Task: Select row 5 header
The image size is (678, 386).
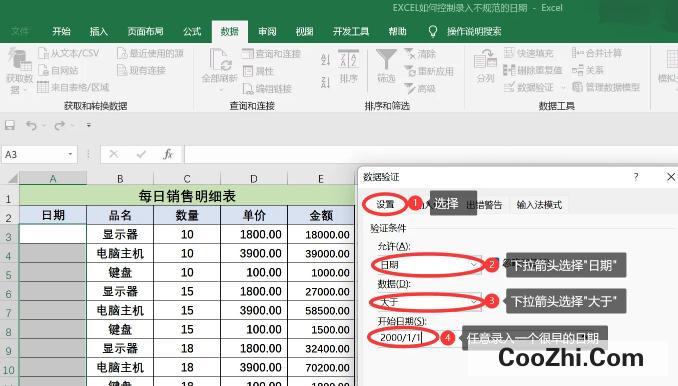Action: pos(9,273)
